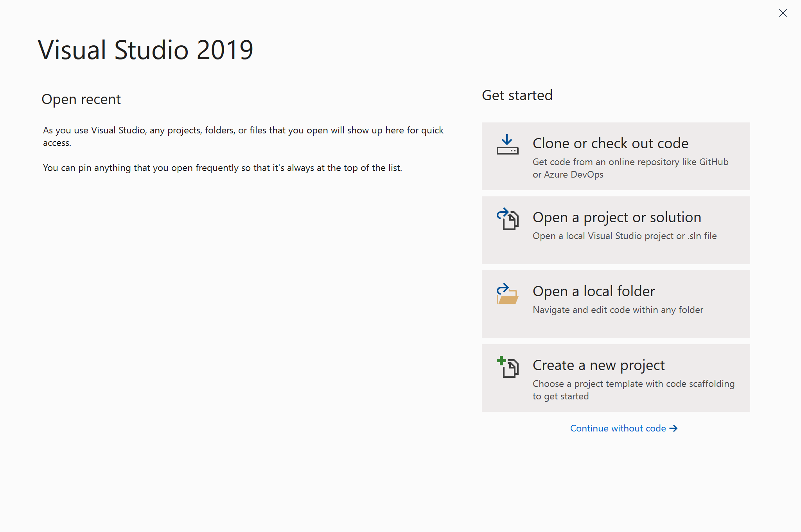The width and height of the screenshot is (801, 532).
Task: Click the 'Open recent' heading
Action: pos(81,99)
